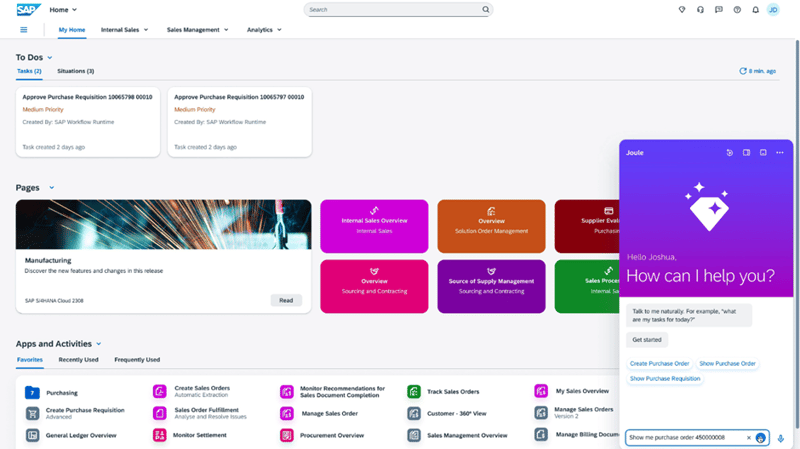Open My Sales Overview app
Screen dimensions: 800x449
pos(571,391)
